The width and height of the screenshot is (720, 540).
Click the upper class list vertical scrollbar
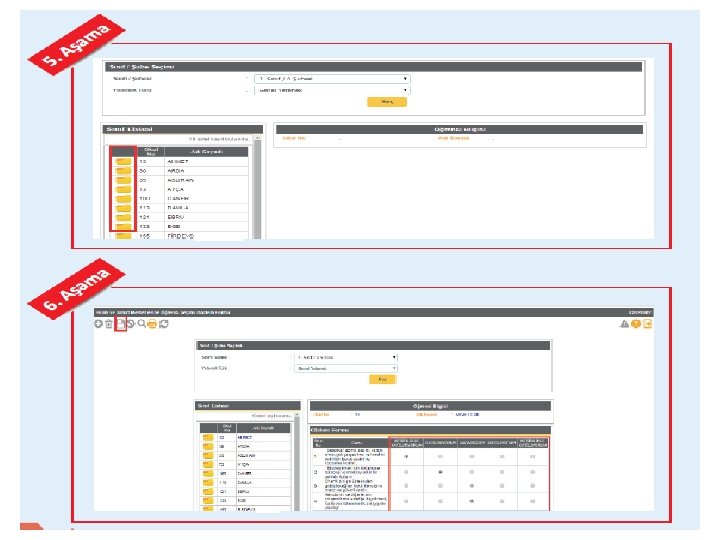coord(258,187)
